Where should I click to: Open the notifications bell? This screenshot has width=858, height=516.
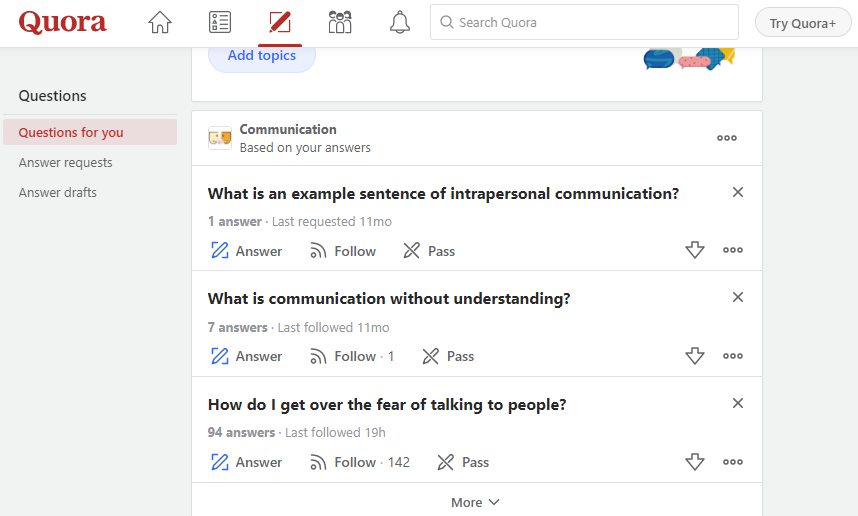[x=400, y=22]
